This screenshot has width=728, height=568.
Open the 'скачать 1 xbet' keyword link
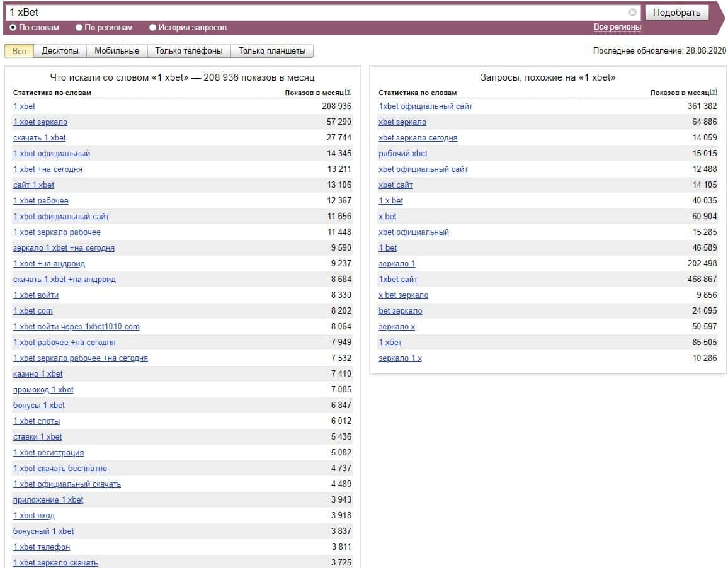tap(40, 138)
